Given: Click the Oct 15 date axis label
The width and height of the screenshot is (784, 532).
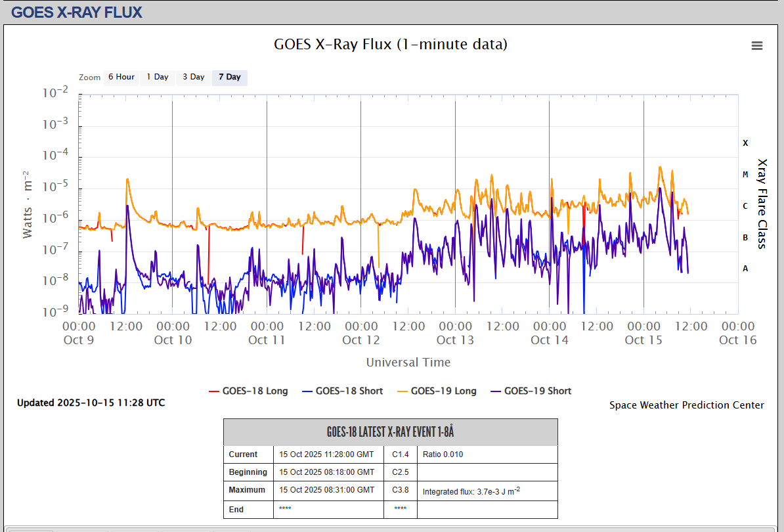Looking at the screenshot, I should click(x=643, y=340).
